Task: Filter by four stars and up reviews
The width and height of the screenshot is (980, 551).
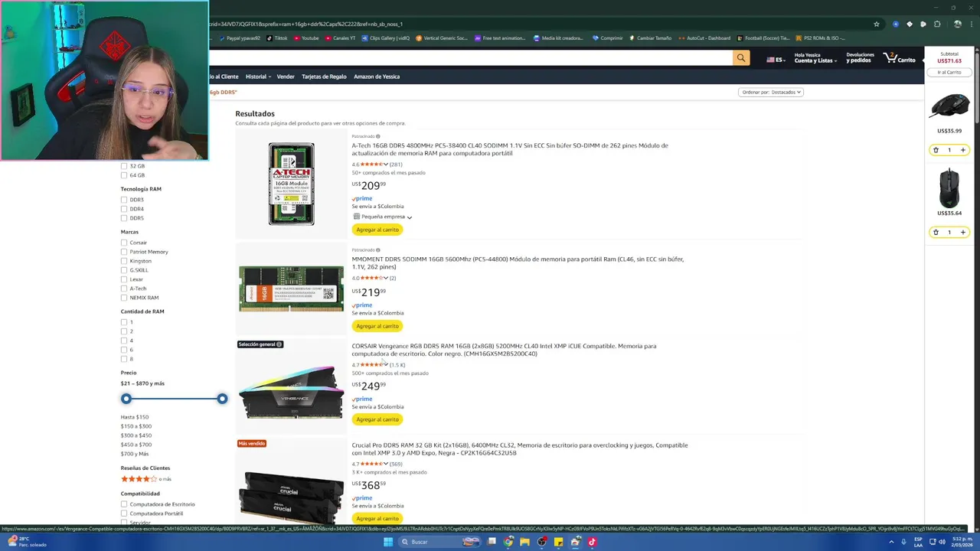Action: [145, 479]
